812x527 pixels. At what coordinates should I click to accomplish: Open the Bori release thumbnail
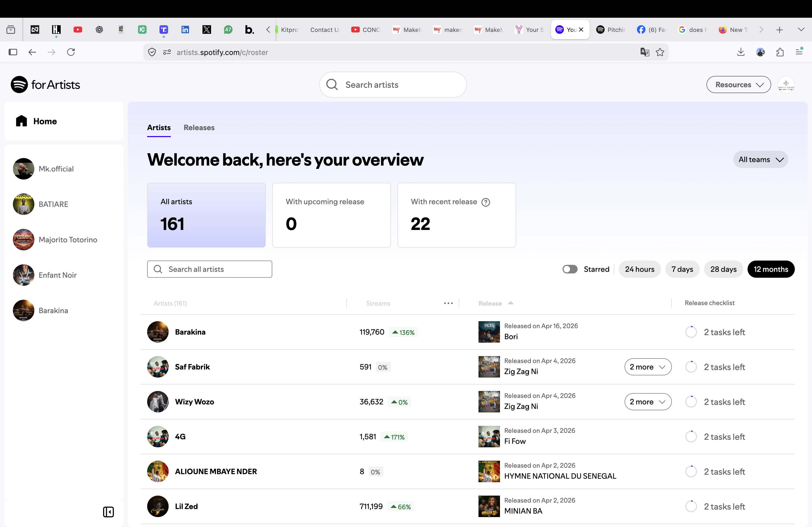pyautogui.click(x=489, y=332)
